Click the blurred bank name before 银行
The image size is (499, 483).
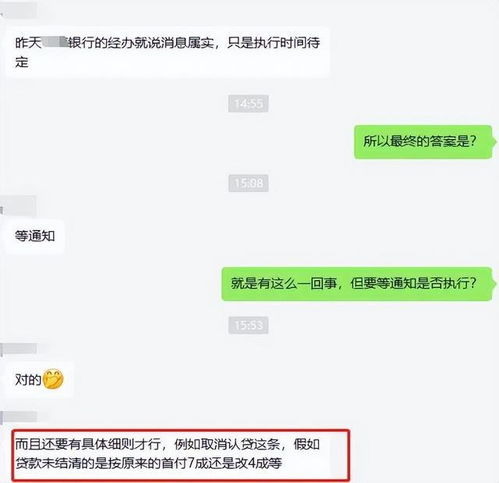click(55, 43)
